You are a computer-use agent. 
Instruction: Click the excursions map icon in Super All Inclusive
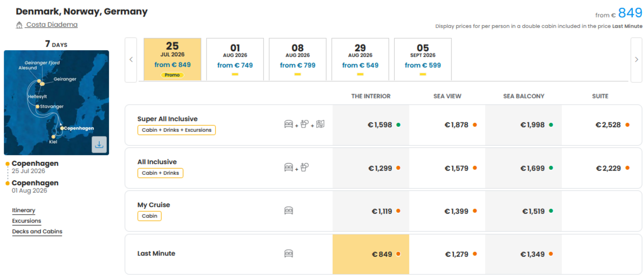pyautogui.click(x=320, y=124)
